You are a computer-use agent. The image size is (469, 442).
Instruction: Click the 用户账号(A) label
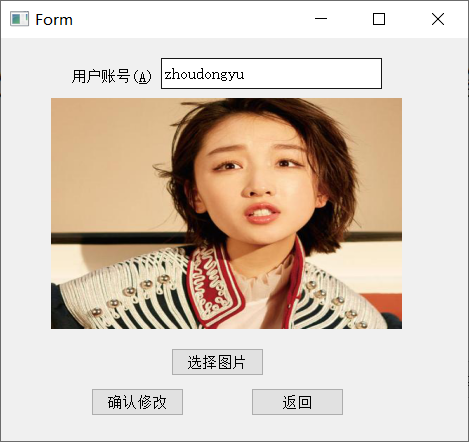[112, 76]
